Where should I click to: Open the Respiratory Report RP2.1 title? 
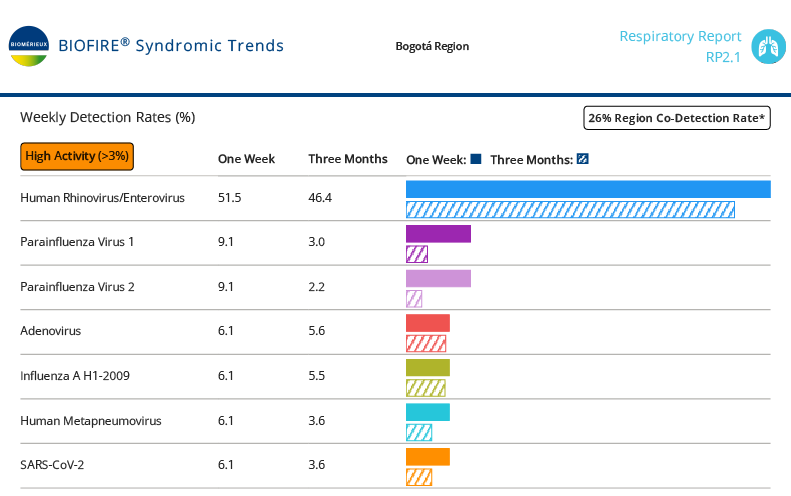coord(680,46)
